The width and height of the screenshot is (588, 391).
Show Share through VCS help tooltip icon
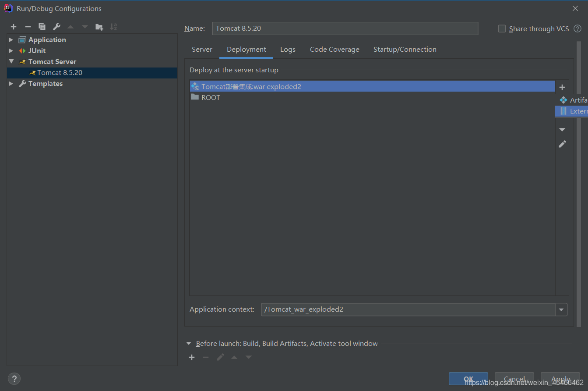point(577,28)
